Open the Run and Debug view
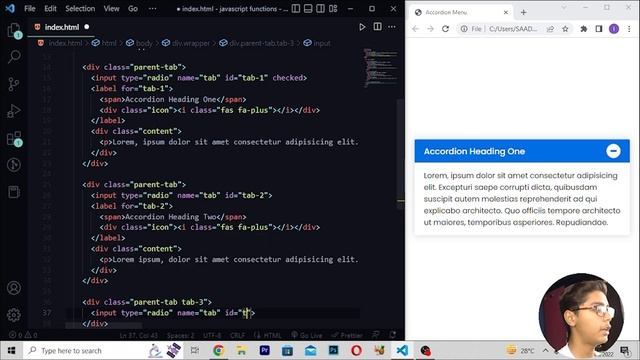The image size is (640, 360). [x=14, y=111]
